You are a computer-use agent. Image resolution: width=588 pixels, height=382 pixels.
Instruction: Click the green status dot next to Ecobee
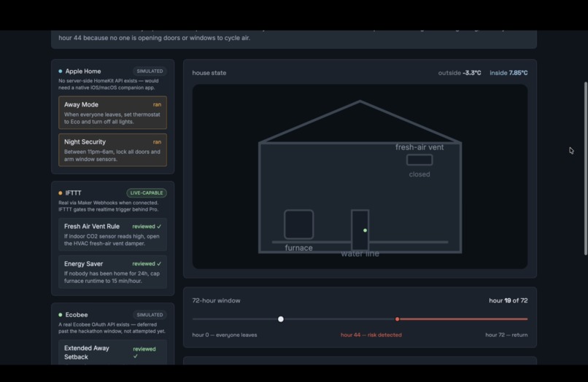point(61,315)
